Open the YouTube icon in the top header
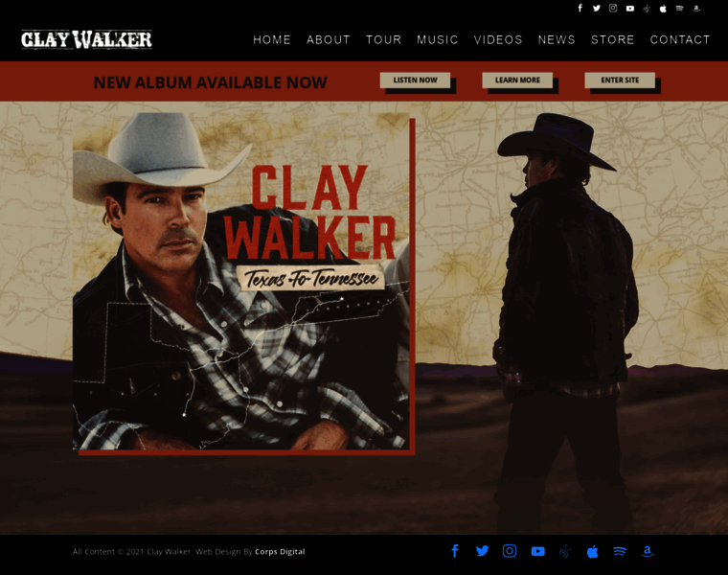Viewport: 728px width, 575px height. [x=630, y=9]
